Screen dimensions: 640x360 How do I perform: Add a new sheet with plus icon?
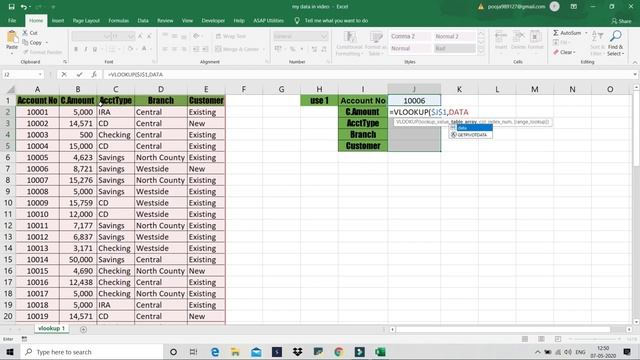pos(83,329)
